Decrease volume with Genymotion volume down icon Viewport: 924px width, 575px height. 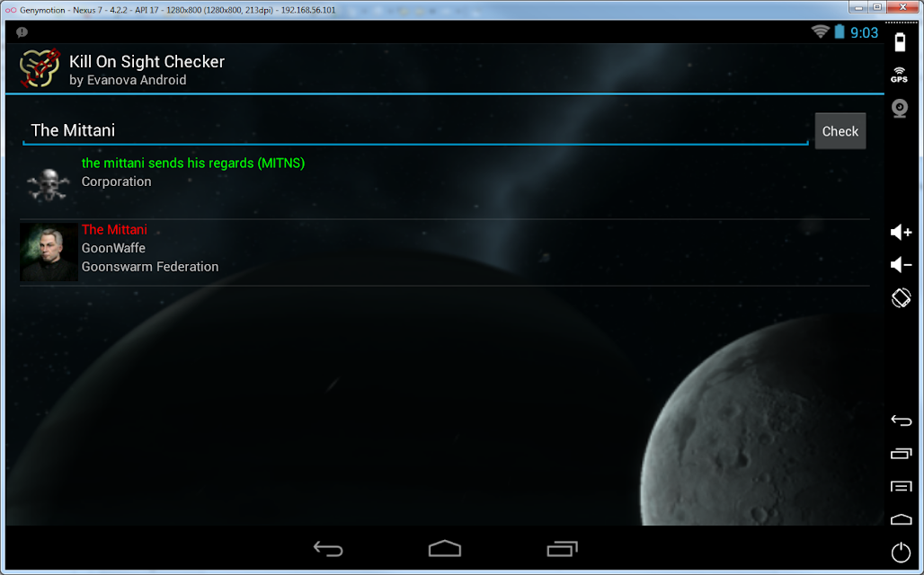click(x=901, y=265)
